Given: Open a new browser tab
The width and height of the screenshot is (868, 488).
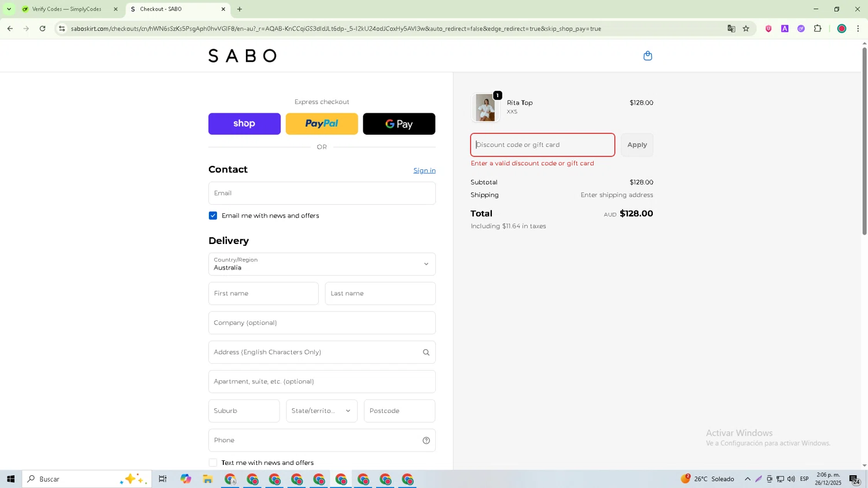Looking at the screenshot, I should coord(240,9).
